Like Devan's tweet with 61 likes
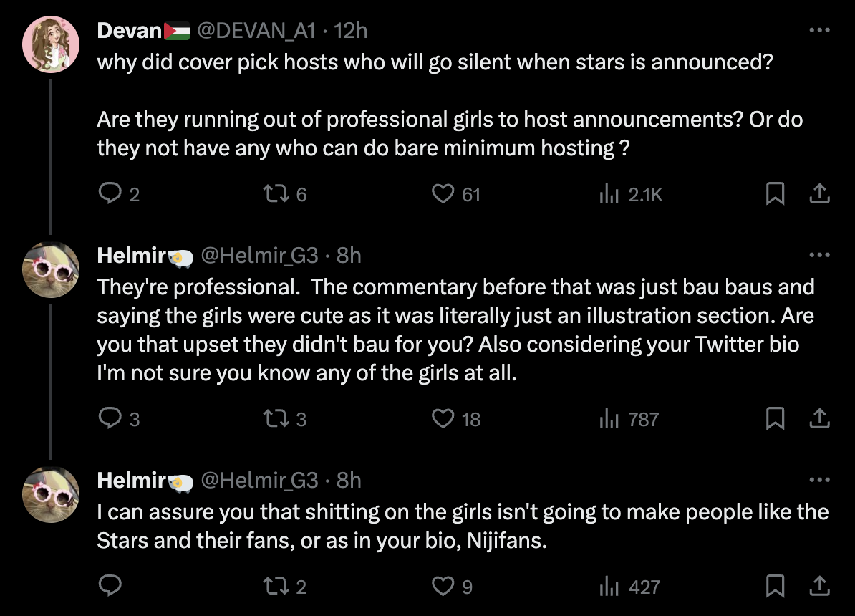 point(445,193)
